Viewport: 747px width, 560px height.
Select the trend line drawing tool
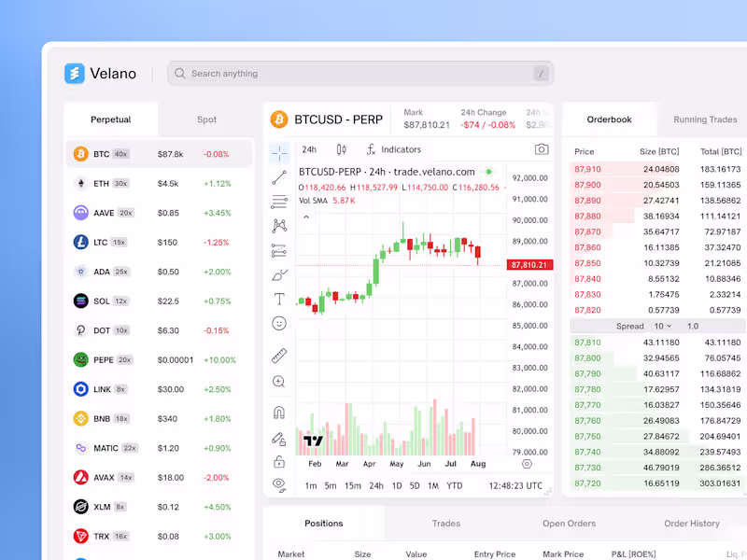(278, 177)
